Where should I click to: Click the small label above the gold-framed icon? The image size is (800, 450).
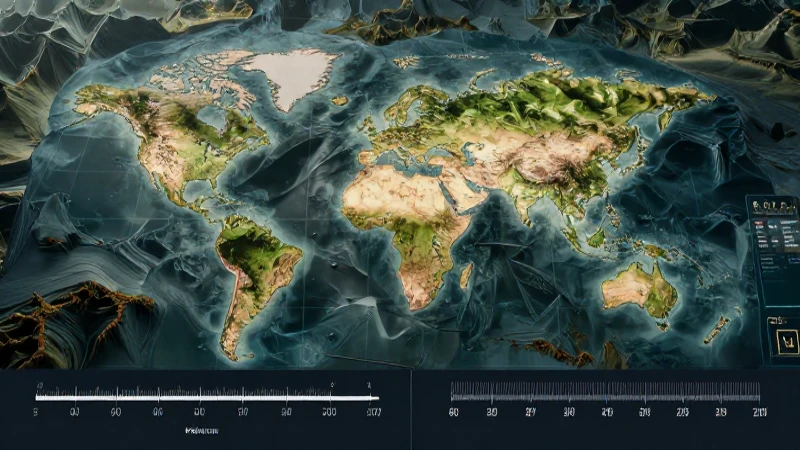coord(778,320)
